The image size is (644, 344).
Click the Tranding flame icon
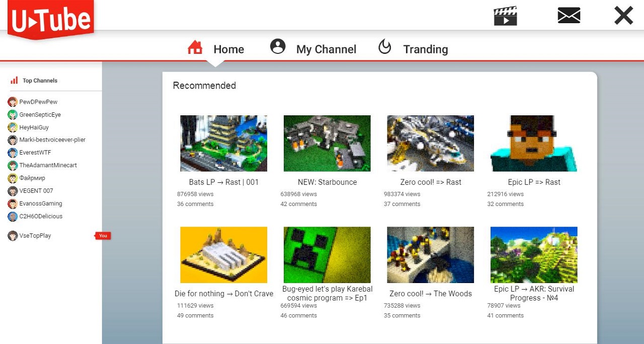point(385,47)
